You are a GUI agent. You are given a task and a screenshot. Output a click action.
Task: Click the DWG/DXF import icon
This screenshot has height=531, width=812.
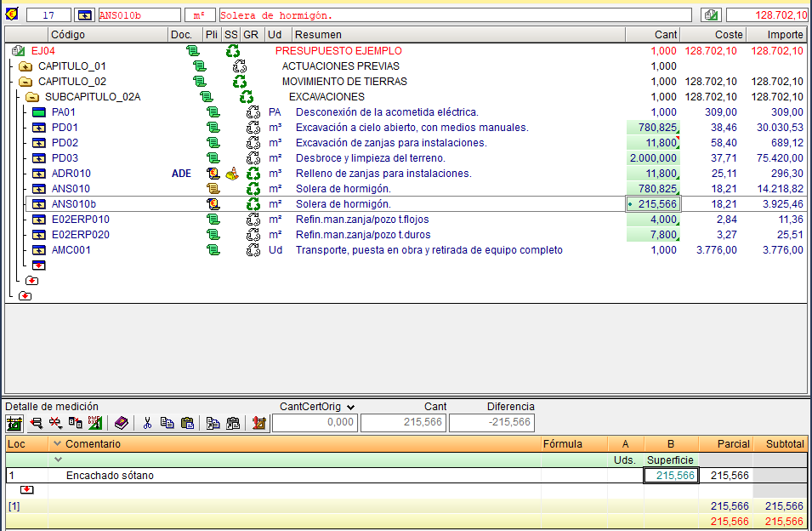(x=95, y=423)
